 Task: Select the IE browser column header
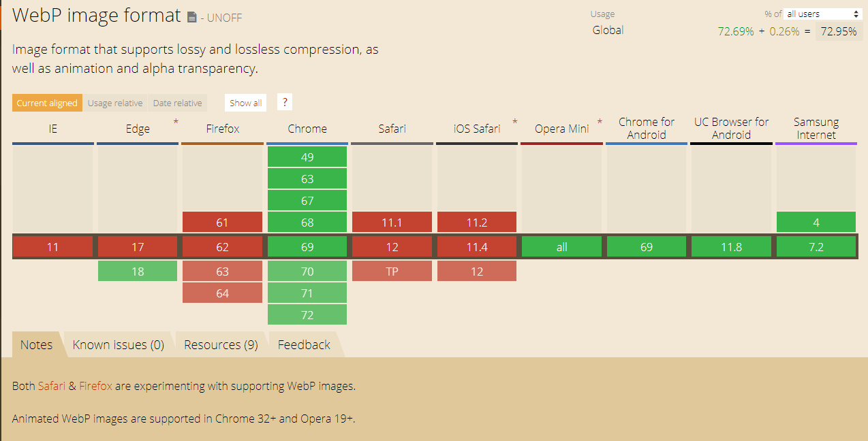point(53,129)
